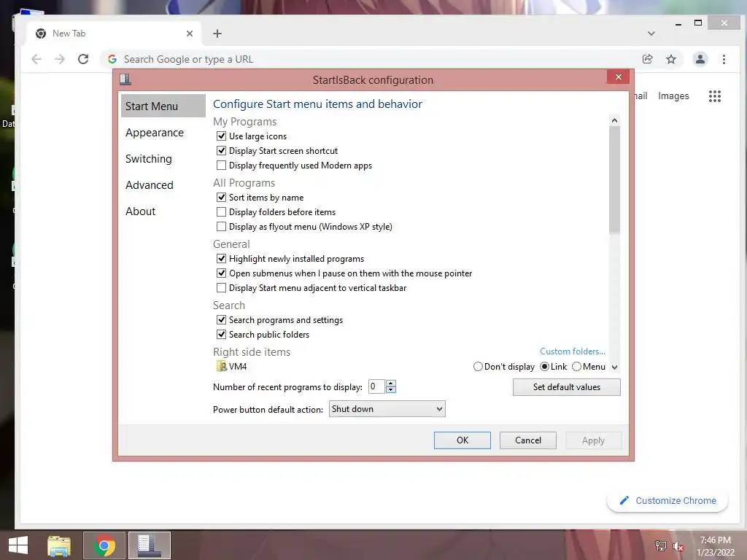747x560 pixels.
Task: Open File Explorer from taskbar
Action: click(x=59, y=545)
